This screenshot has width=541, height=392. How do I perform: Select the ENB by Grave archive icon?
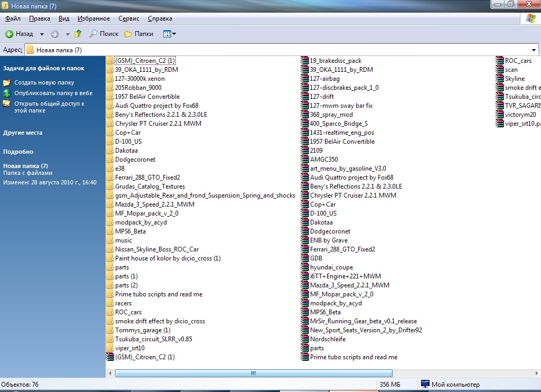click(305, 240)
